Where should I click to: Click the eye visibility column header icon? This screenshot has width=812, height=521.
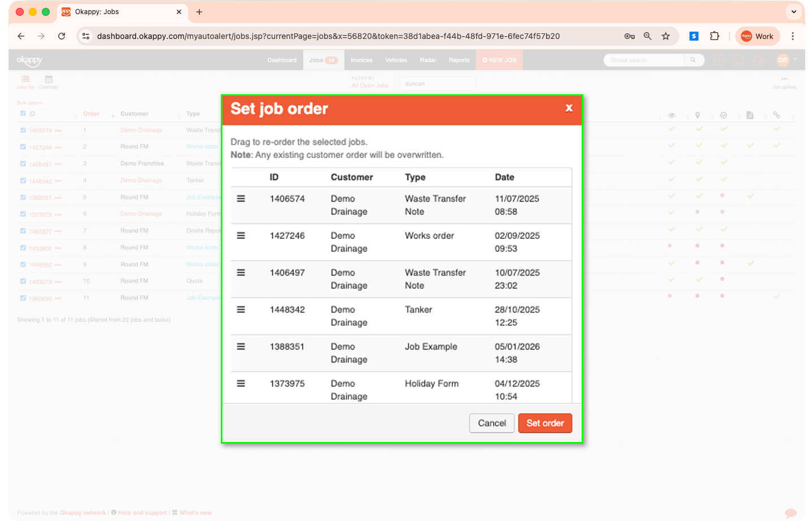671,115
